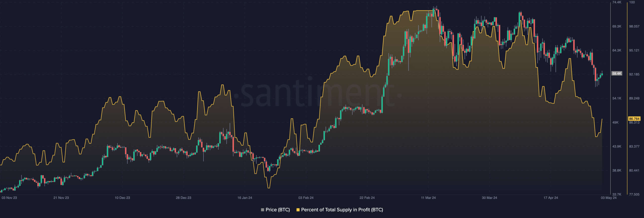Viewport: 644px width, 218px height.
Task: Click the gray Price (BTC) legend swatch
Action: click(262, 210)
